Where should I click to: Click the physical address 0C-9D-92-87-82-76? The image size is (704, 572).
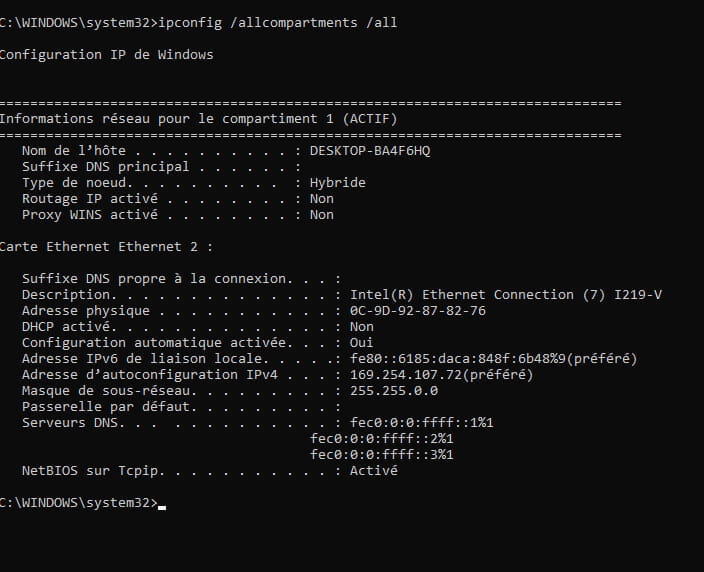click(x=418, y=310)
